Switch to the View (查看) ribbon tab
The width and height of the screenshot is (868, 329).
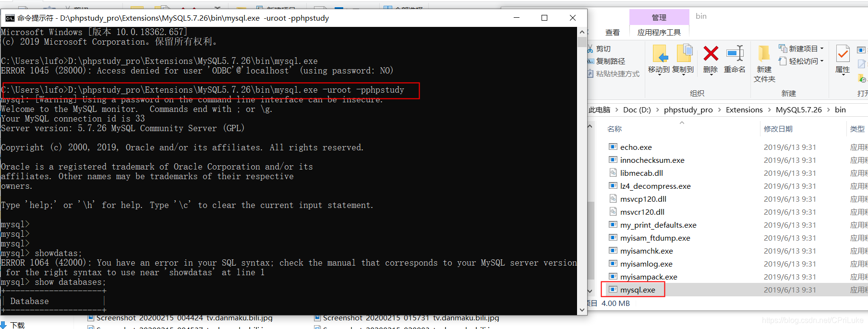pos(613,32)
